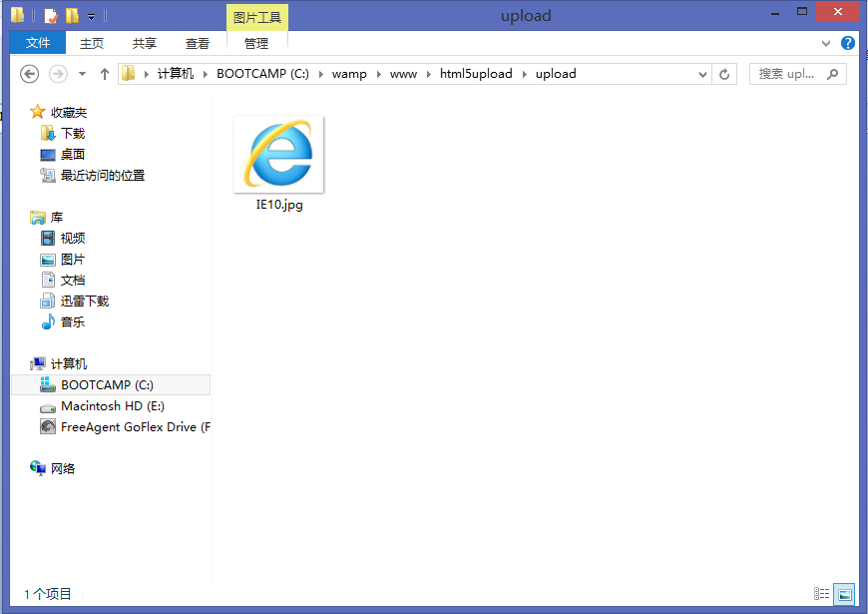
Task: Click the IE10.jpg file name
Action: 279,205
